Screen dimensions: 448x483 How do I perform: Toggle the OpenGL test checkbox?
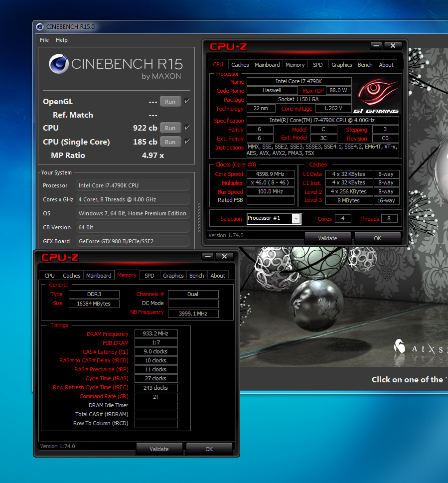pyautogui.click(x=186, y=101)
